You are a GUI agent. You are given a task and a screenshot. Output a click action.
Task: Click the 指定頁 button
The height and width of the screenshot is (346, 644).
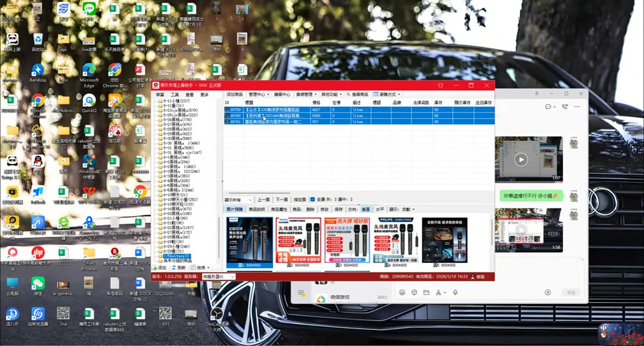click(x=299, y=199)
